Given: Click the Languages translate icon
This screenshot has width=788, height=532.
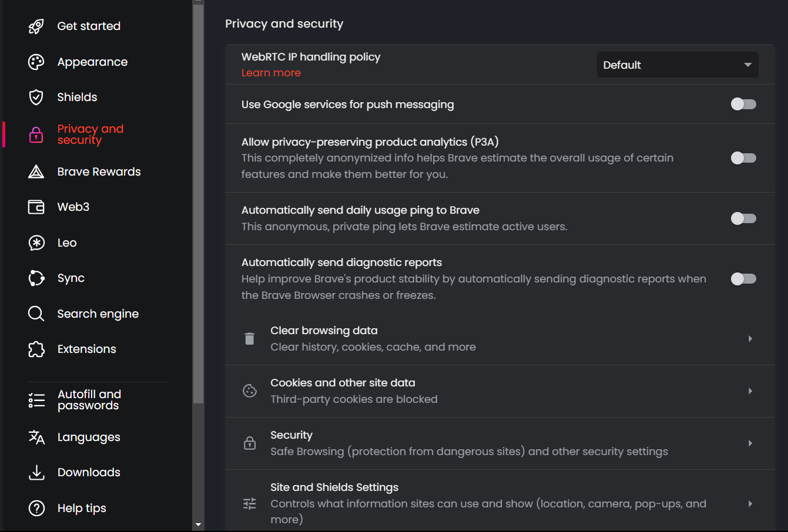Looking at the screenshot, I should pyautogui.click(x=36, y=437).
